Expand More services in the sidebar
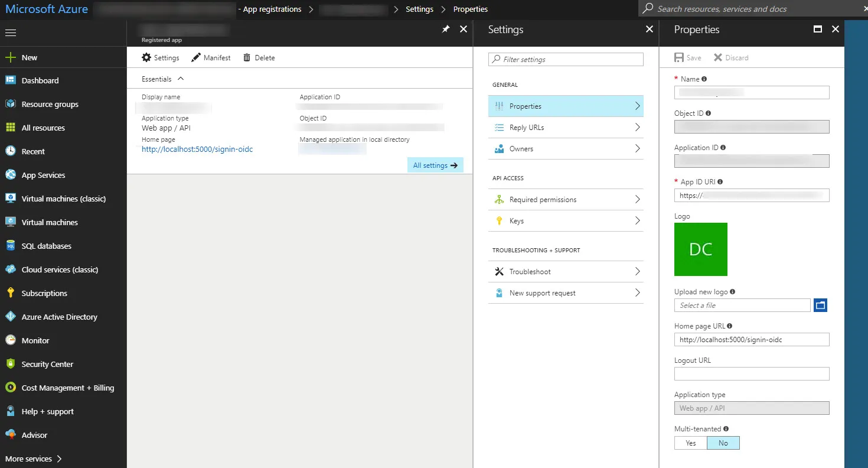This screenshot has width=868, height=468. 34,459
